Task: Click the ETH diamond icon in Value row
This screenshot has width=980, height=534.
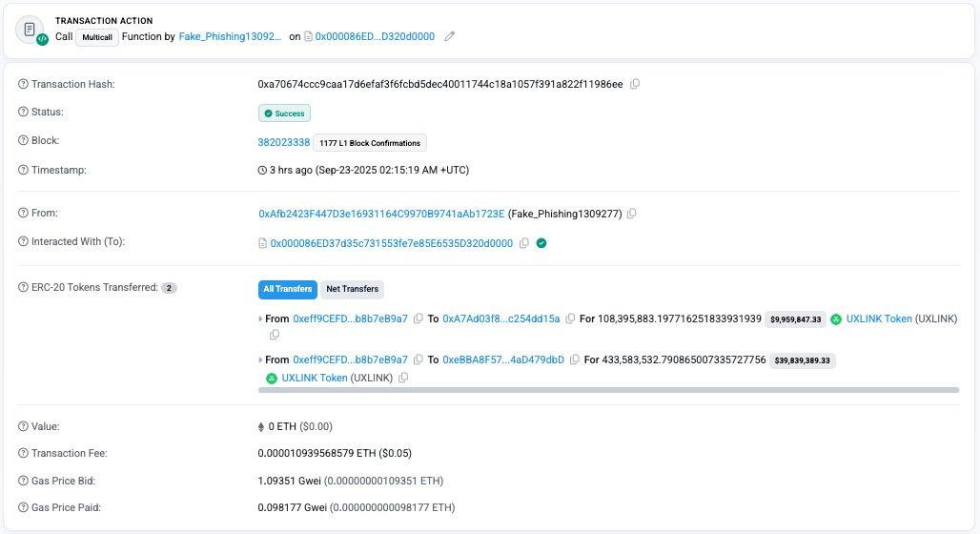Action: coord(261,427)
